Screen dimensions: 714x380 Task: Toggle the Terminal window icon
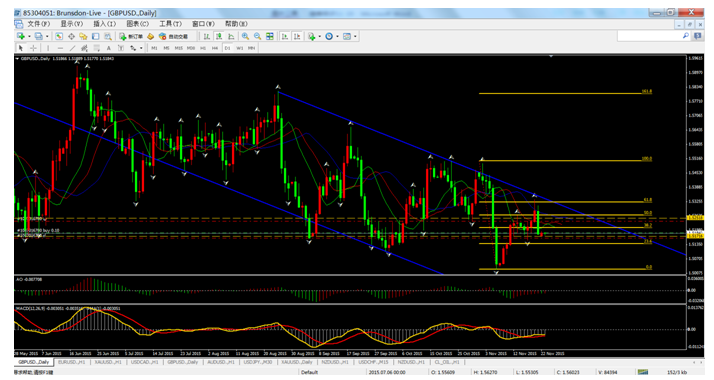click(x=96, y=36)
